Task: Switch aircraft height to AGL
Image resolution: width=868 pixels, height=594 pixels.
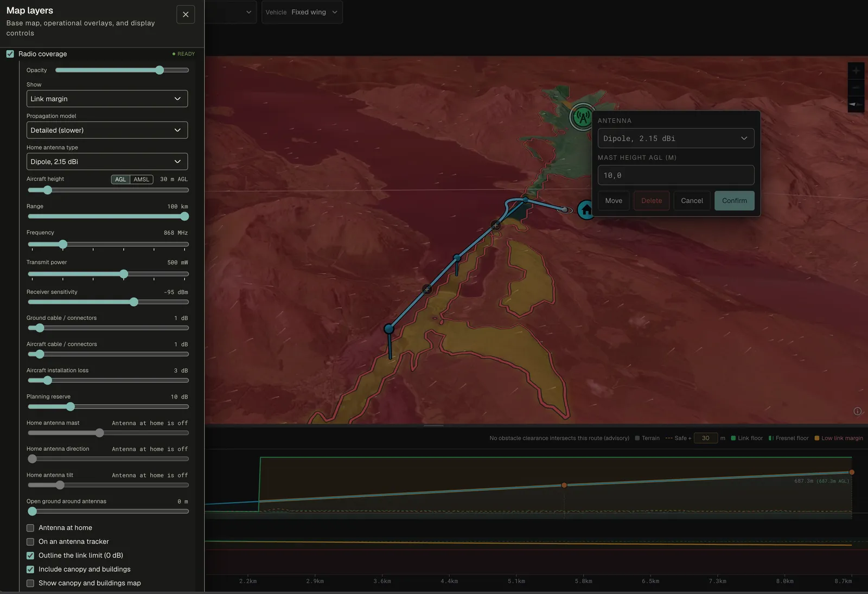Action: click(120, 180)
